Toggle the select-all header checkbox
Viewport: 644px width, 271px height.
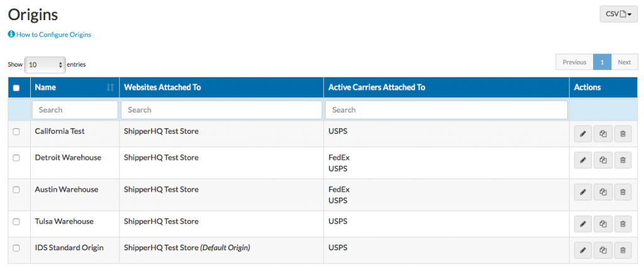click(x=16, y=88)
